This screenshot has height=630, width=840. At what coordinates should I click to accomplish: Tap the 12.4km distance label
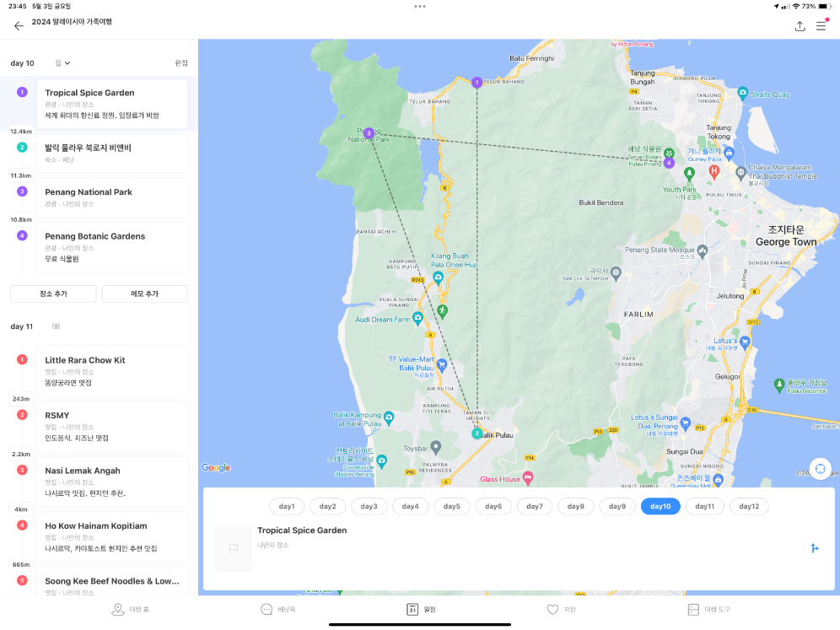click(x=21, y=132)
